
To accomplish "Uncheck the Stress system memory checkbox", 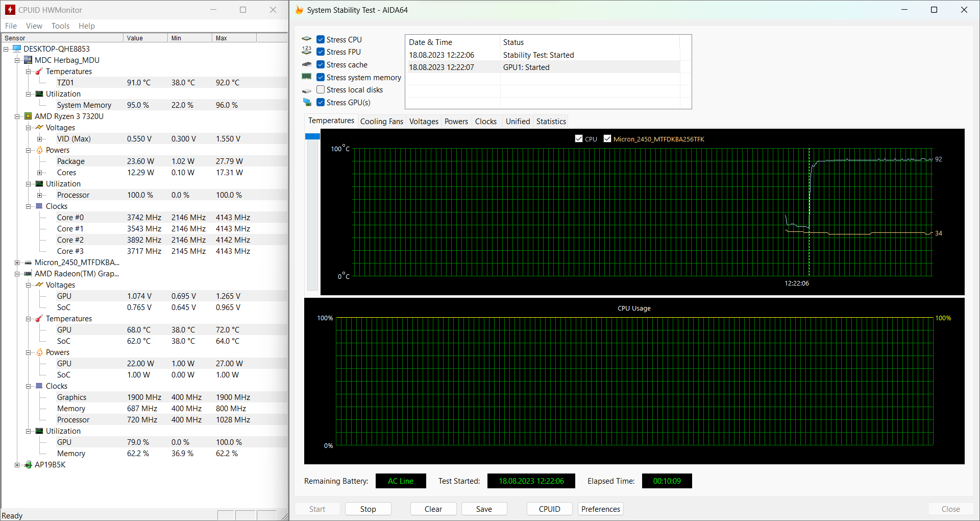I will pos(321,77).
